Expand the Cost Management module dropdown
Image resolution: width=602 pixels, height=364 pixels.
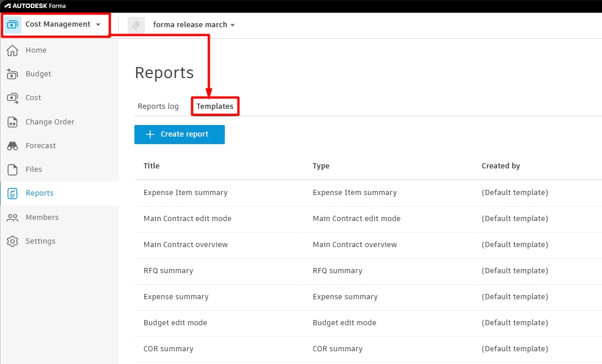click(x=98, y=24)
